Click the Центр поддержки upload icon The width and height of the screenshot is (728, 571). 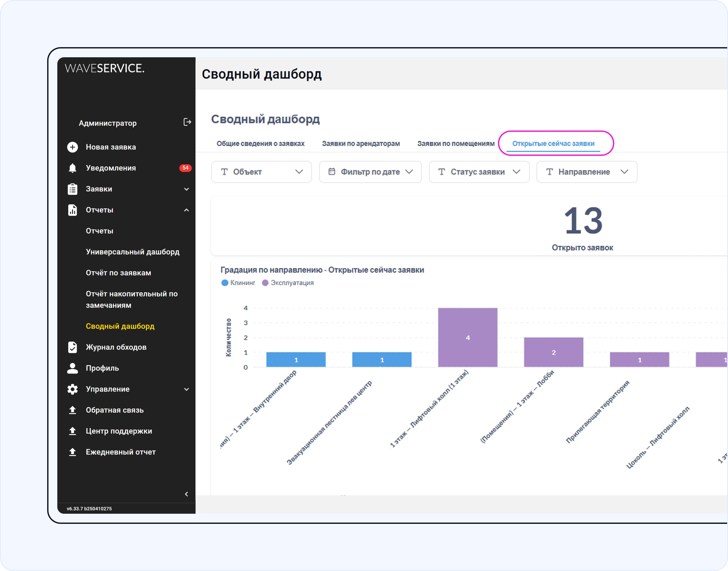point(72,431)
